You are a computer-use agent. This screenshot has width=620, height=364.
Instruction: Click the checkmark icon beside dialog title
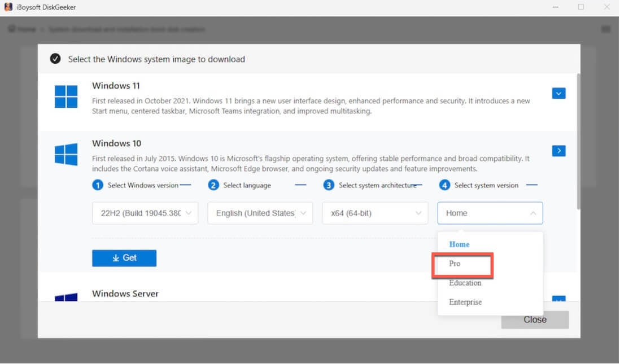pos(55,59)
